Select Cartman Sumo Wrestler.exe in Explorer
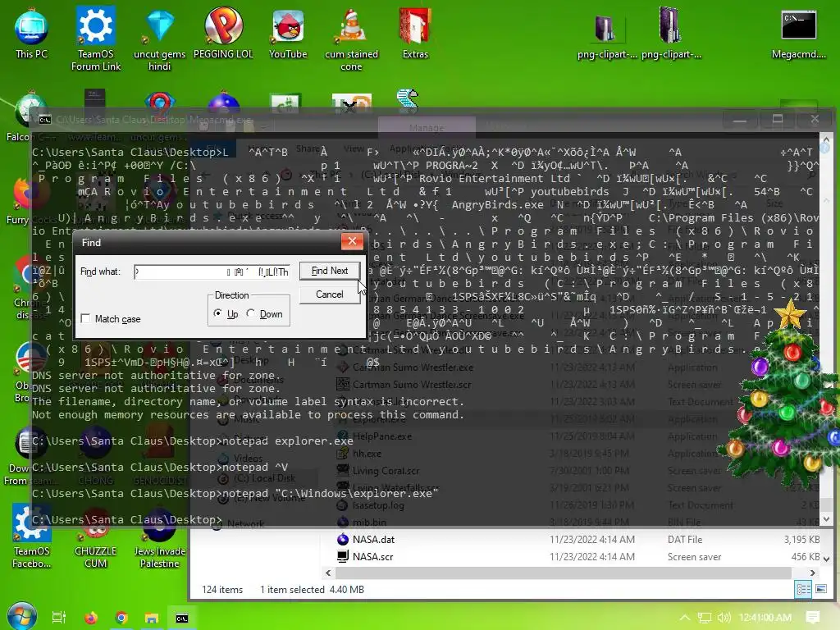The image size is (840, 630). point(413,367)
